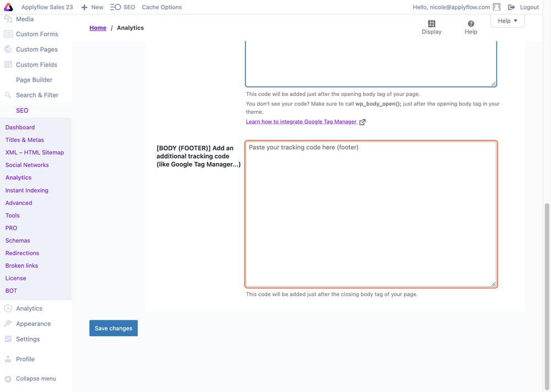This screenshot has width=551, height=392.
Task: Click the plus icon beside New
Action: coord(84,7)
